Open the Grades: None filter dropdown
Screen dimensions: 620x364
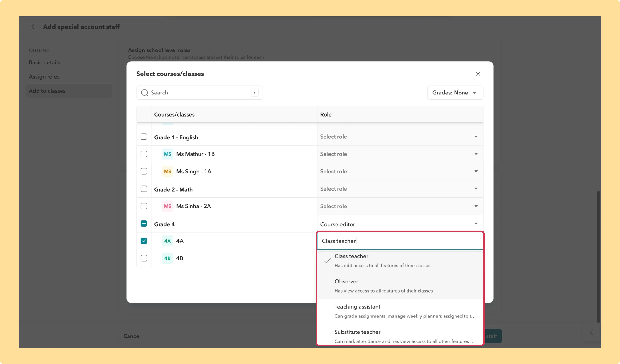pos(455,93)
